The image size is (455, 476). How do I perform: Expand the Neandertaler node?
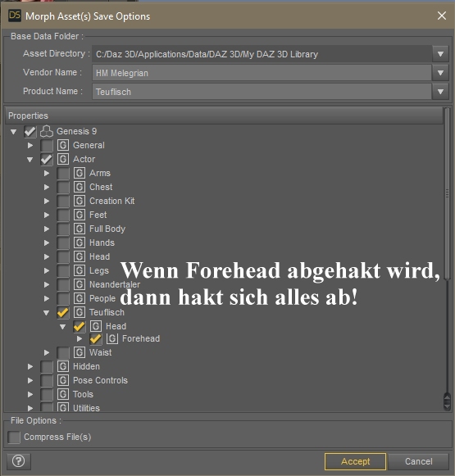(x=47, y=285)
